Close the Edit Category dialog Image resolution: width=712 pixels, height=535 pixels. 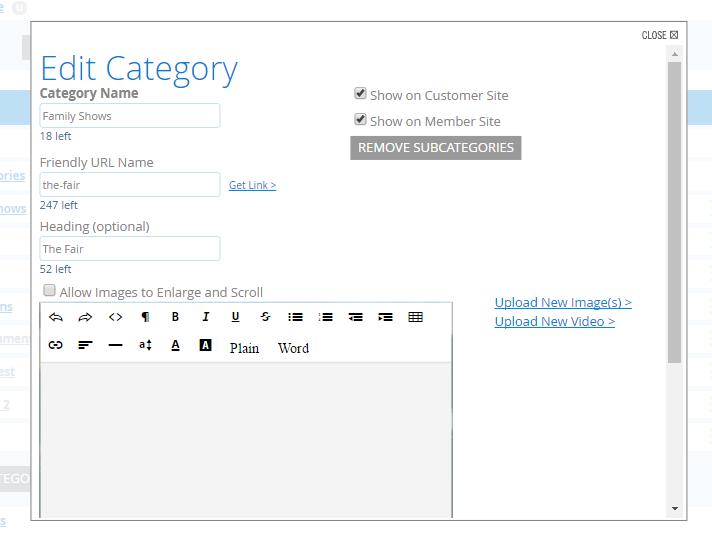pyautogui.click(x=660, y=35)
